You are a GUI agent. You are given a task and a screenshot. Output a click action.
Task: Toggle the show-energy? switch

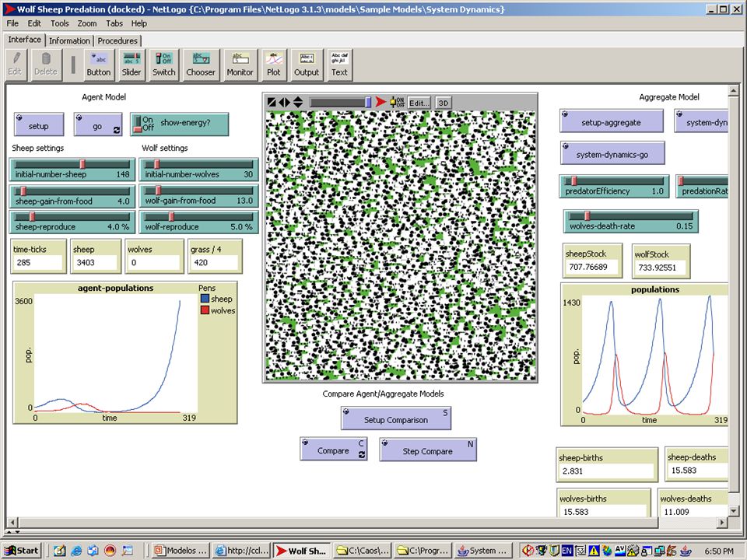click(180, 124)
